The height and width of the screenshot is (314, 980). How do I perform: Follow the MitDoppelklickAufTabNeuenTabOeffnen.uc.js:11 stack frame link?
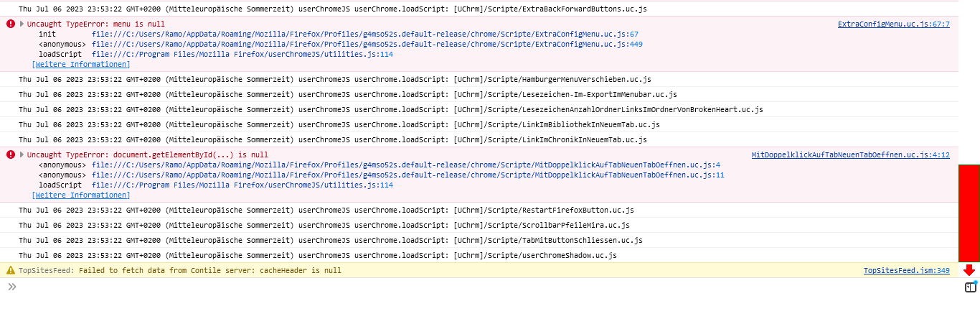coord(408,175)
